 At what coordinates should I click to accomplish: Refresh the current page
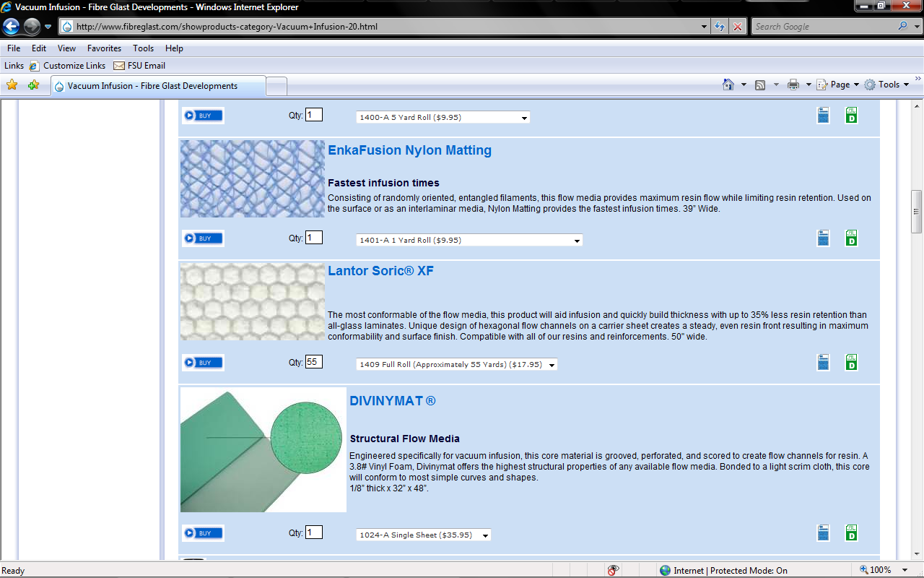[x=720, y=27]
